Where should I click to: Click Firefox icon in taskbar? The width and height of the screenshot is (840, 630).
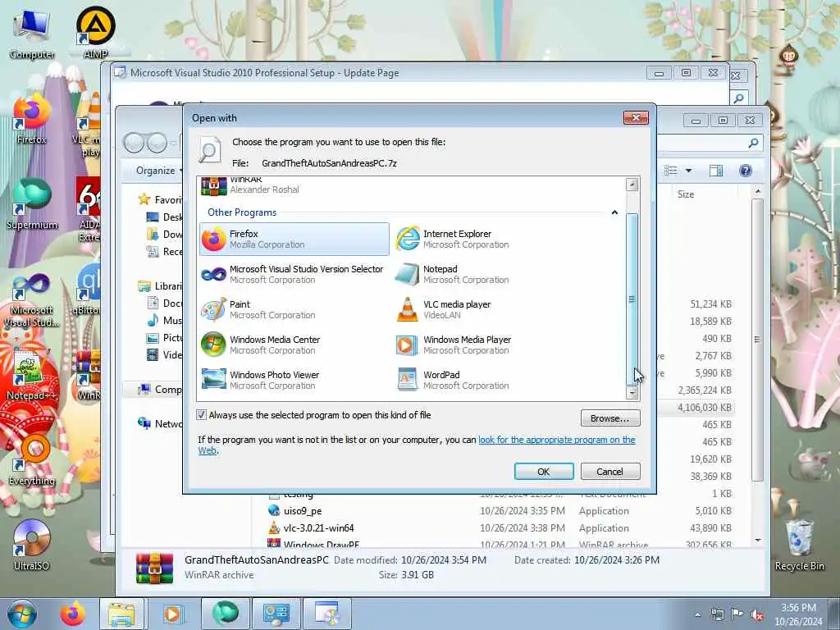point(72,614)
